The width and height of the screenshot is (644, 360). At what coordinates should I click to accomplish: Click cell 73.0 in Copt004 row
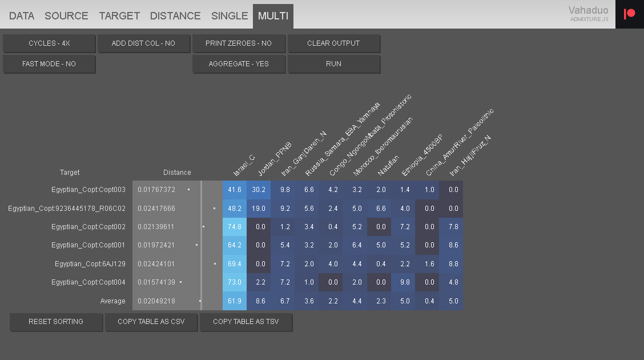[x=235, y=282]
